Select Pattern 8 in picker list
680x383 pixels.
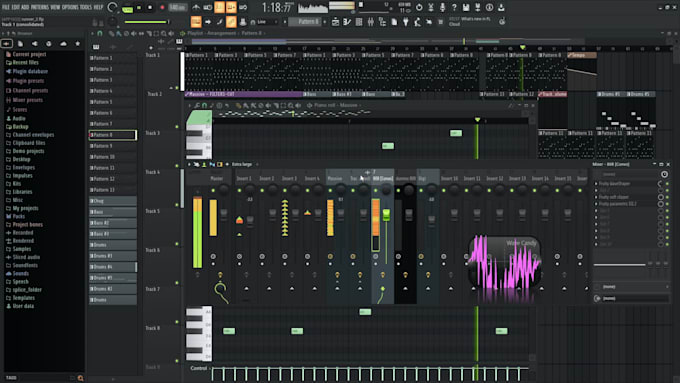[113, 135]
